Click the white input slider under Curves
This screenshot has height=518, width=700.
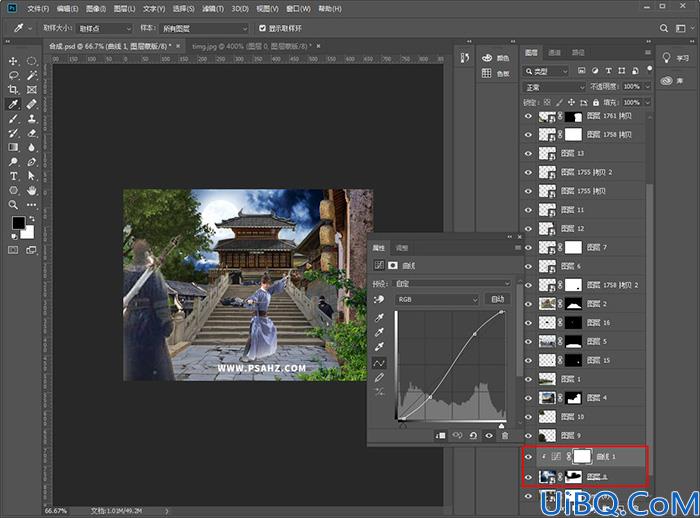[x=502, y=426]
